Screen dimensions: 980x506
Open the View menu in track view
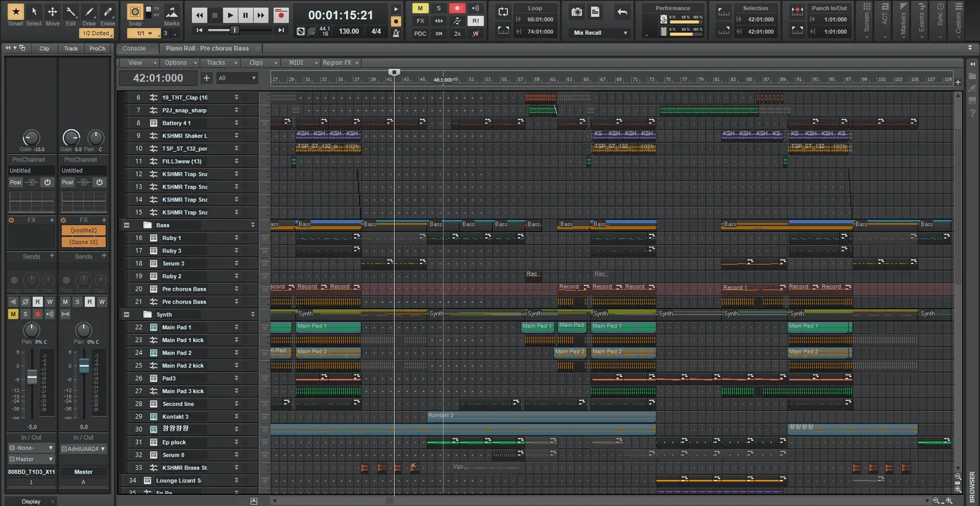[138, 62]
